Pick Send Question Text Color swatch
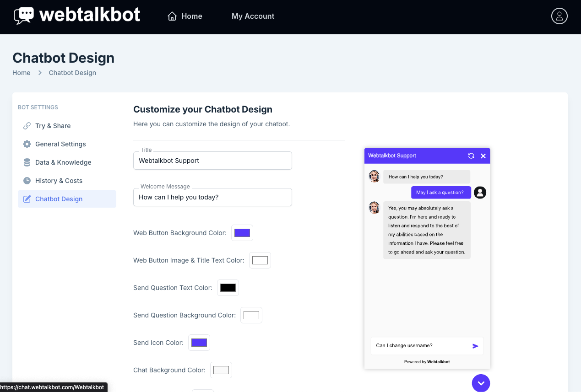This screenshot has height=392, width=581. pyautogui.click(x=228, y=288)
